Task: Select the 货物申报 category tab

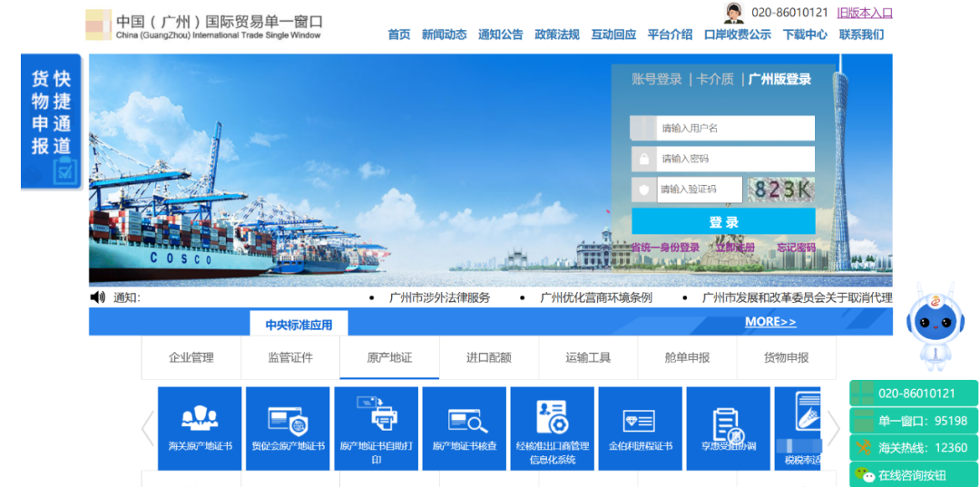Action: click(786, 357)
